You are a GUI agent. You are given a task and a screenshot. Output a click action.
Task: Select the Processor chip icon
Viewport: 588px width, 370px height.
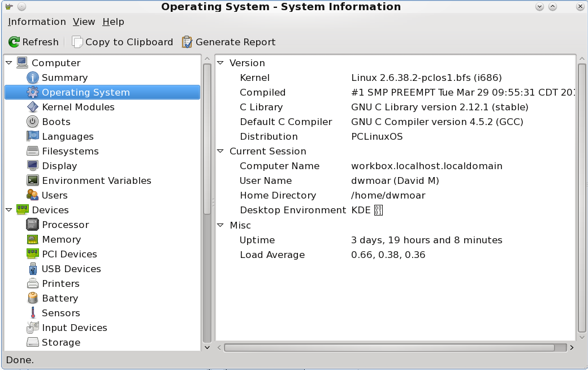[33, 225]
